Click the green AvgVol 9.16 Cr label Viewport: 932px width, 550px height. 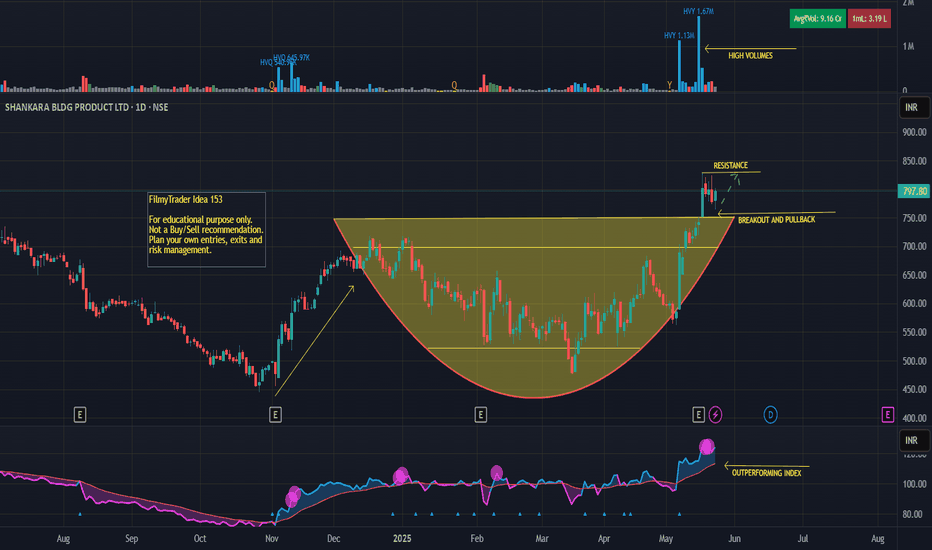817,18
